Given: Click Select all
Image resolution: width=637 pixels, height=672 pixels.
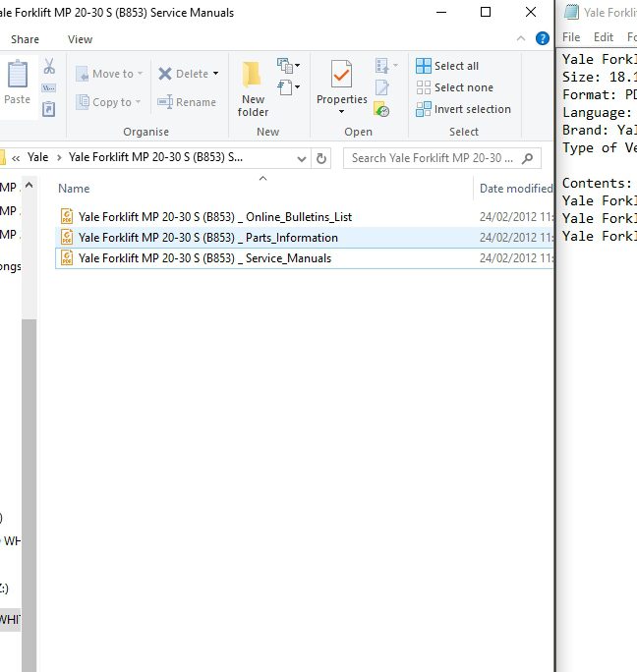Looking at the screenshot, I should [447, 66].
